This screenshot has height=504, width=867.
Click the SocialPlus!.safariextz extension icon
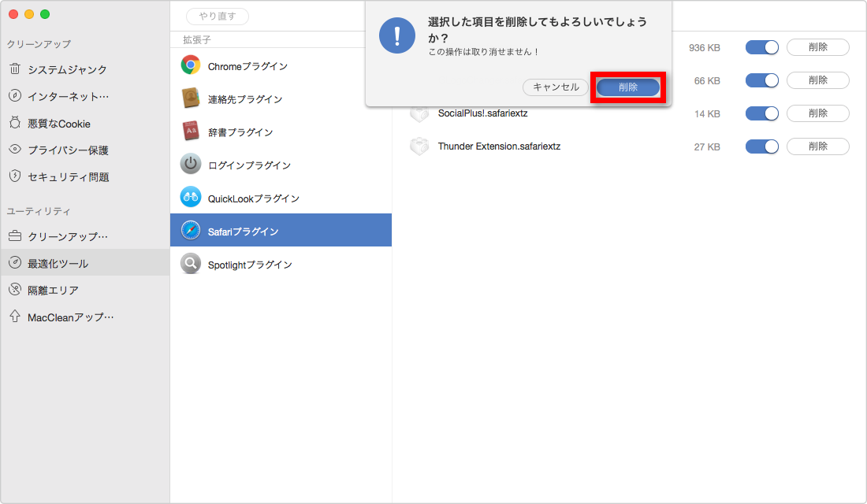pyautogui.click(x=419, y=114)
